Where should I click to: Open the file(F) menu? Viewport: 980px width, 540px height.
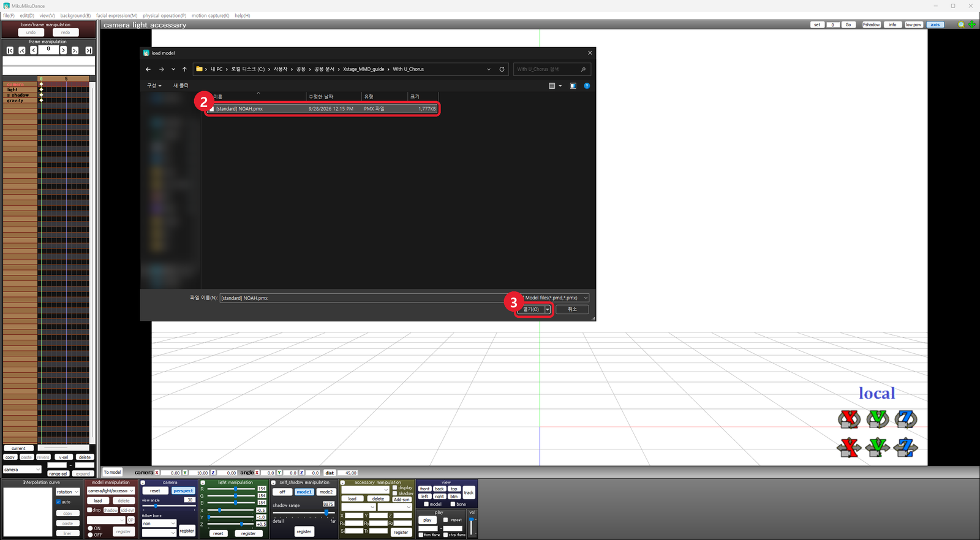[9, 15]
